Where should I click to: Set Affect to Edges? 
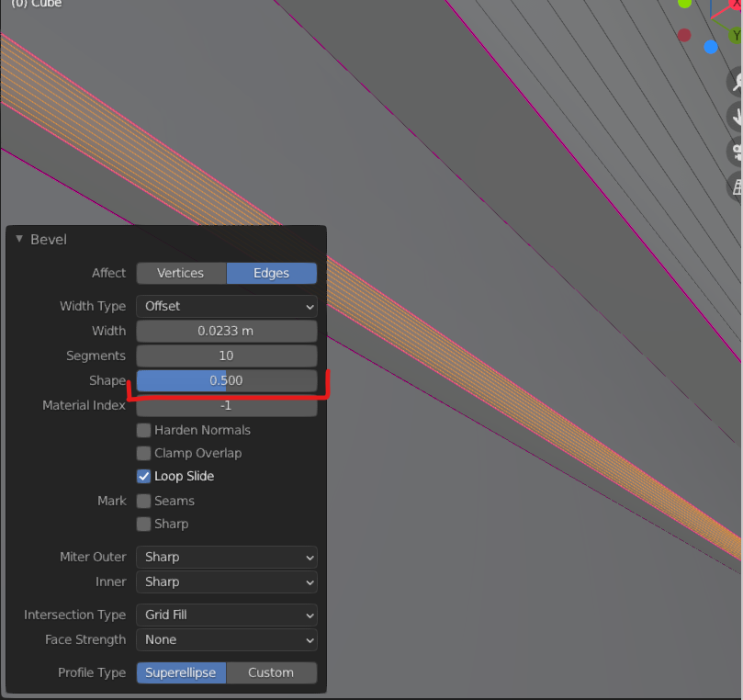click(272, 273)
